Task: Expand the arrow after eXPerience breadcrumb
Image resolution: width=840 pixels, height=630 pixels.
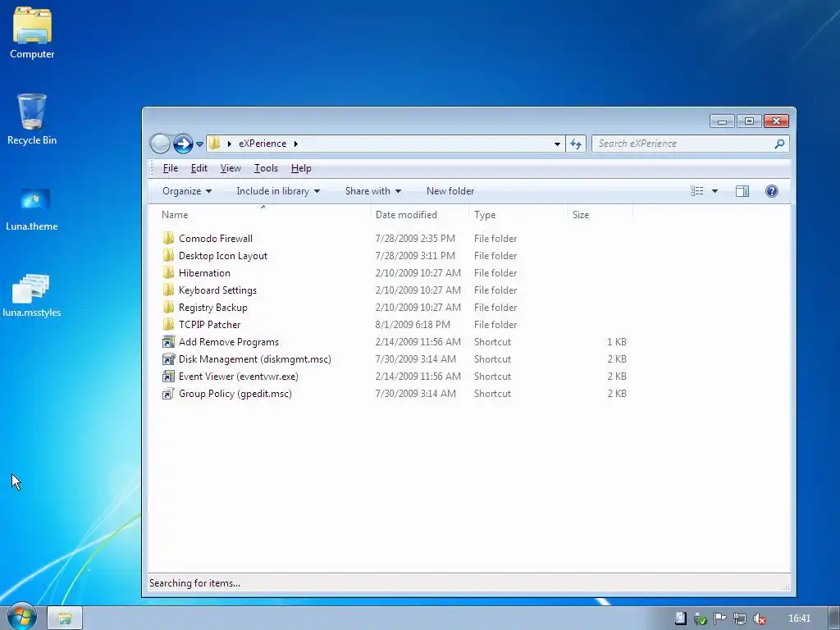Action: (295, 144)
